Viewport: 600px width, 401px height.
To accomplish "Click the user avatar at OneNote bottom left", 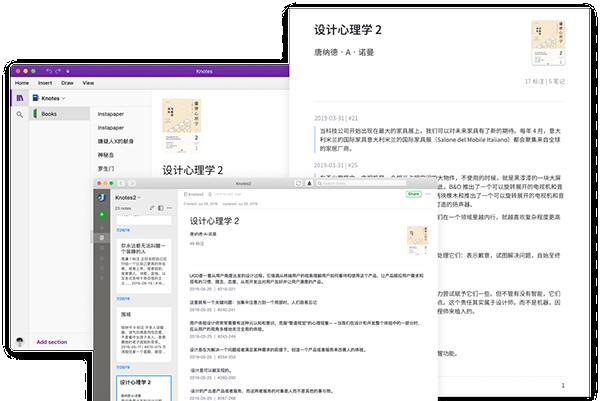I will (x=20, y=341).
